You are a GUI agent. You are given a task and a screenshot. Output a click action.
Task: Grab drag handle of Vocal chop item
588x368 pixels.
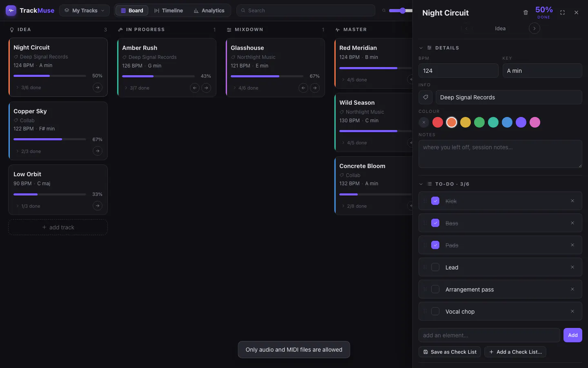425,311
